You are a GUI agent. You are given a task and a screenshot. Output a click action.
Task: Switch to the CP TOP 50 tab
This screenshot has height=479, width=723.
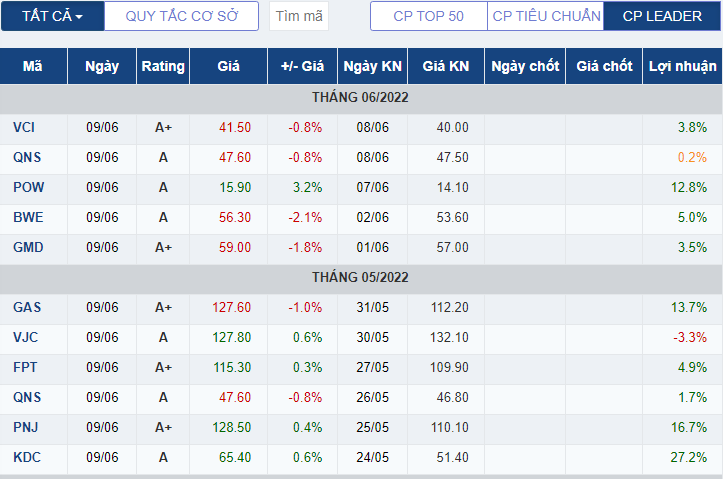click(x=428, y=16)
